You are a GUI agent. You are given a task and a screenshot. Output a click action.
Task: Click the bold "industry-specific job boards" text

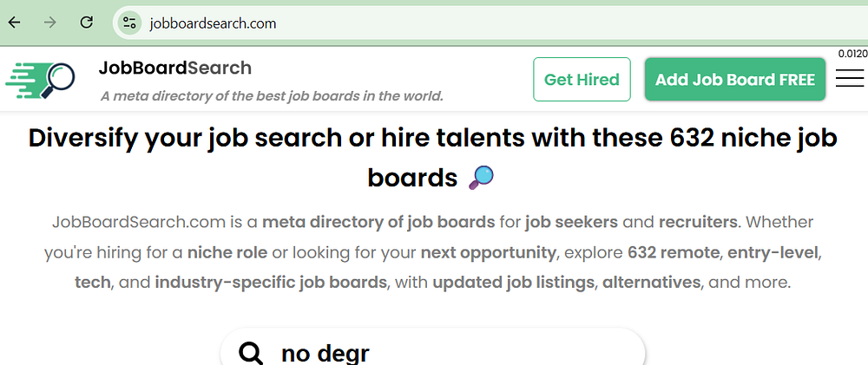click(x=271, y=283)
